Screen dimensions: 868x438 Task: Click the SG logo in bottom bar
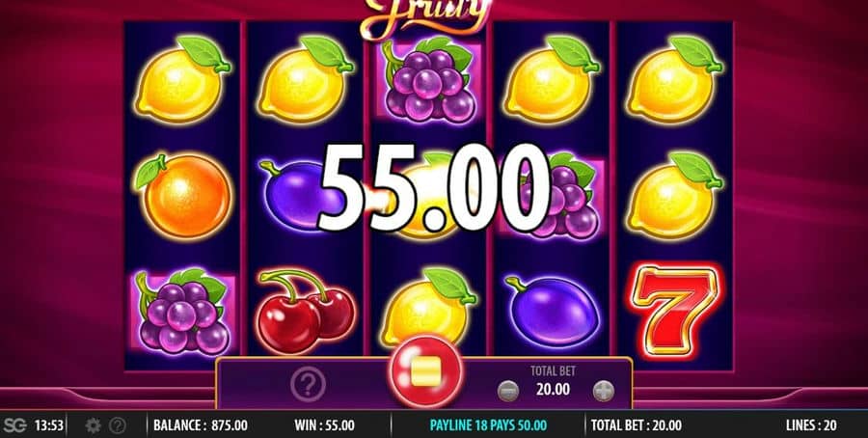tap(14, 425)
